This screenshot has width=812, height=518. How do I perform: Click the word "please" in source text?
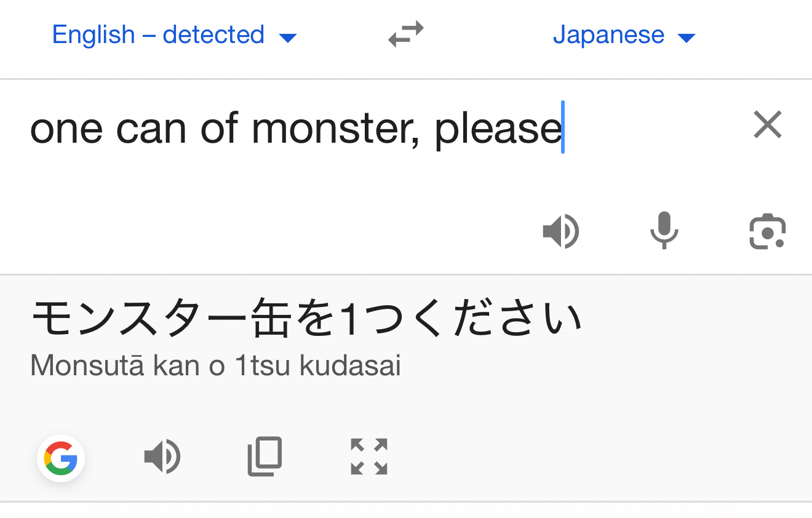497,129
